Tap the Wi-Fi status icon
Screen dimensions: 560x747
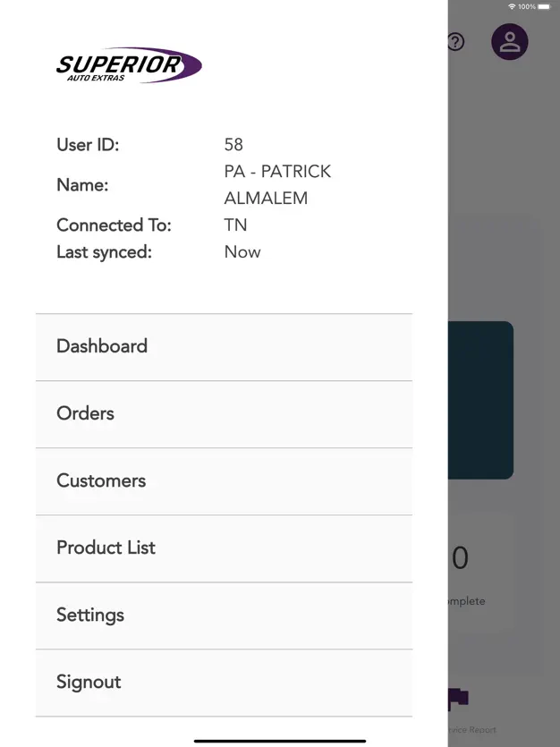[512, 6]
